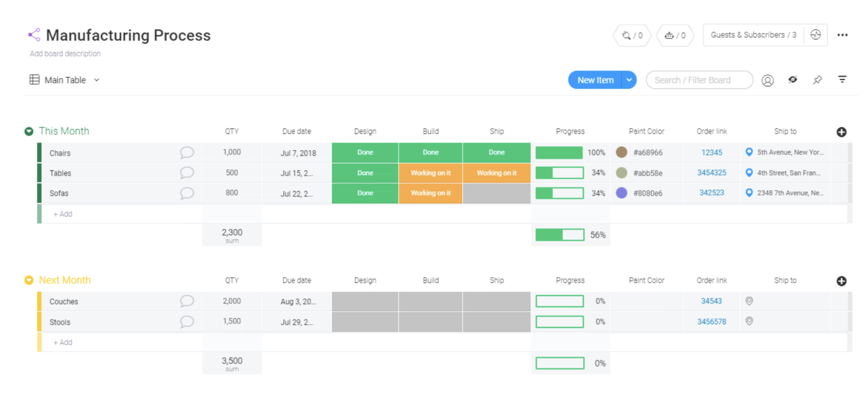Open the filter icon beside pin

(x=842, y=80)
